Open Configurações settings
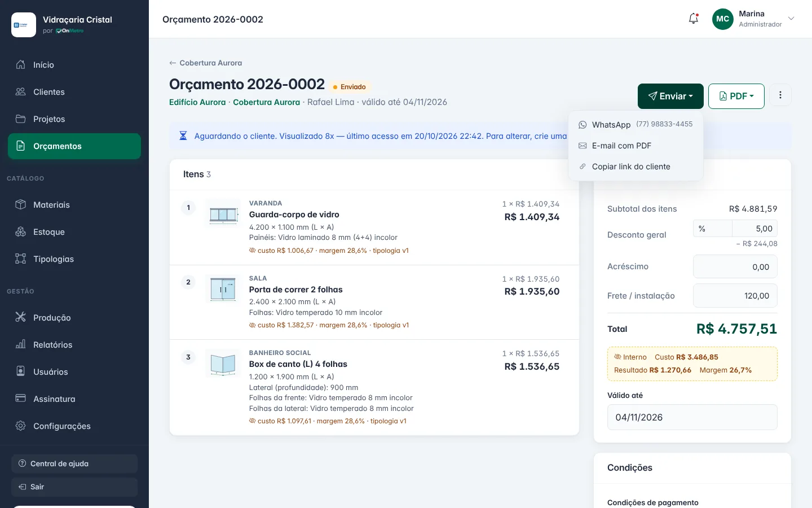 (74, 426)
